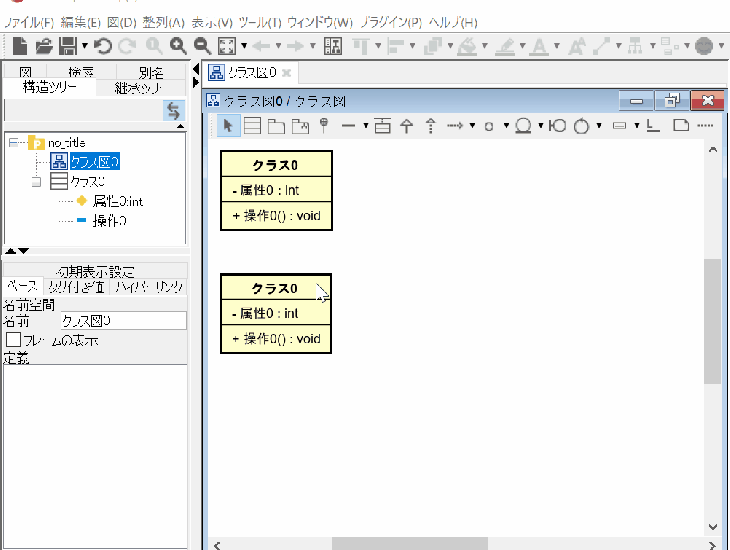Switch to the ハイパーリンク property tab

pyautogui.click(x=148, y=287)
